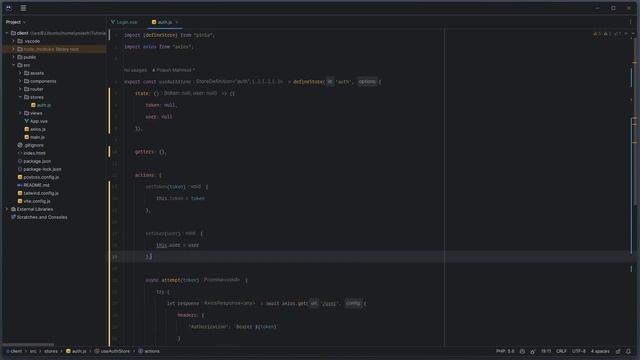Open the main hamburger menu

point(23,8)
